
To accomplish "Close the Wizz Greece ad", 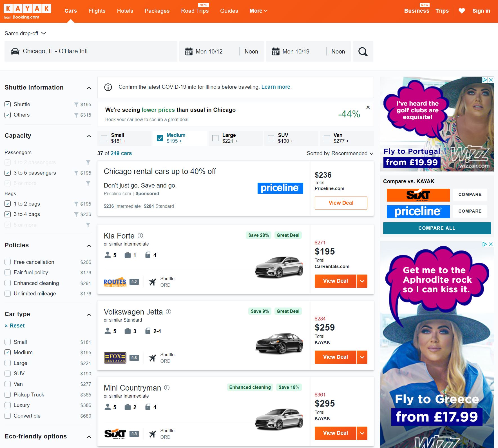I will click(491, 244).
